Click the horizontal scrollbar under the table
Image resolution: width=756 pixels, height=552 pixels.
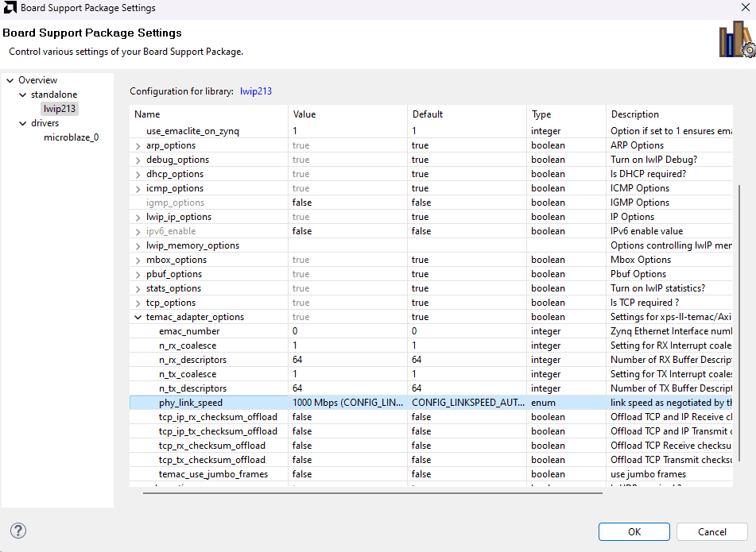pyautogui.click(x=372, y=493)
